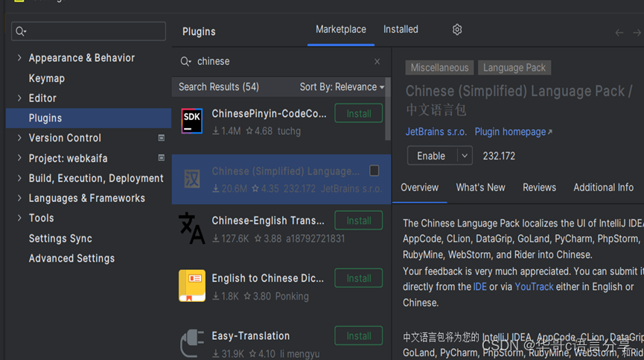Select Keymap in settings tree

tap(46, 78)
